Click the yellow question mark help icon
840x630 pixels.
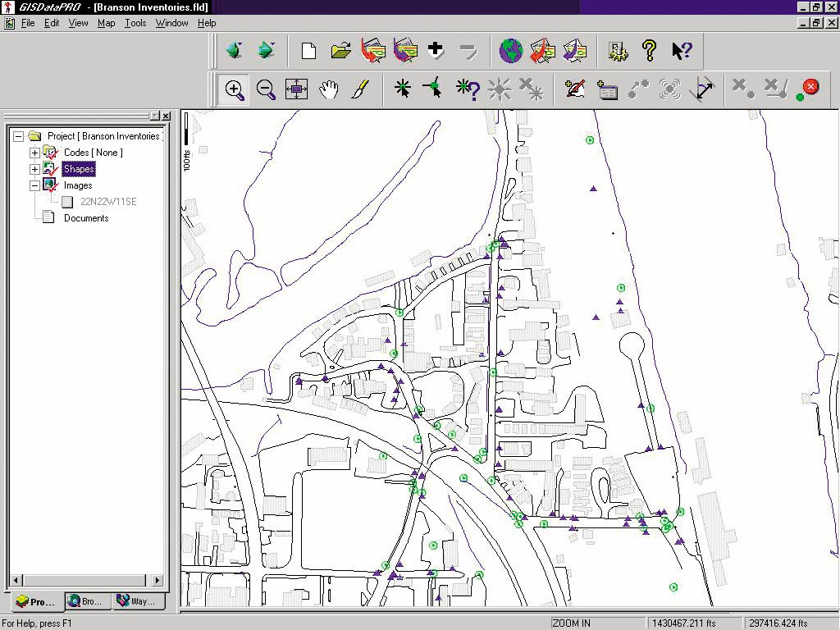coord(649,51)
